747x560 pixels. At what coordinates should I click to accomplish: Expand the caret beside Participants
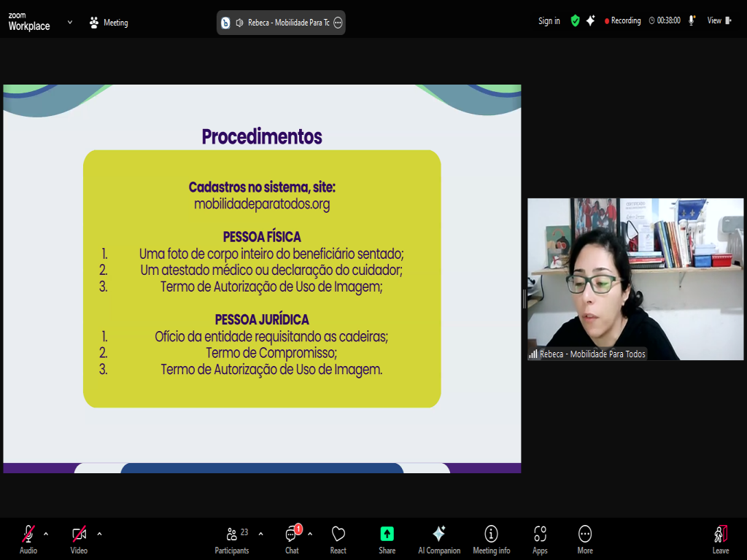[x=260, y=533]
